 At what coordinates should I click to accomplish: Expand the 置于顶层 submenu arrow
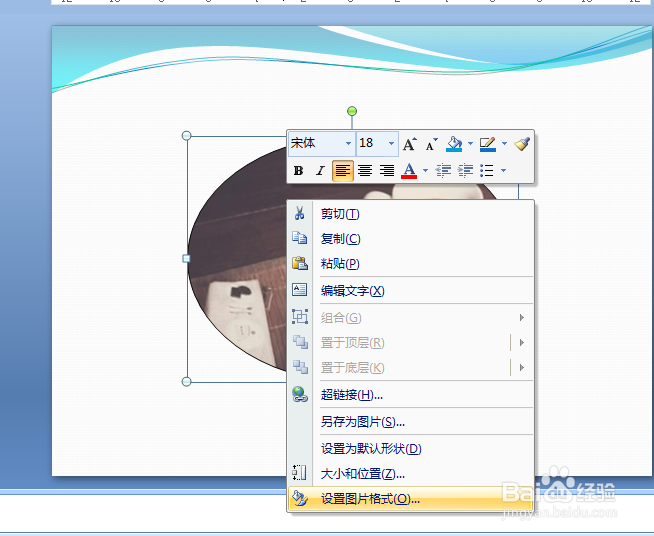pyautogui.click(x=522, y=342)
